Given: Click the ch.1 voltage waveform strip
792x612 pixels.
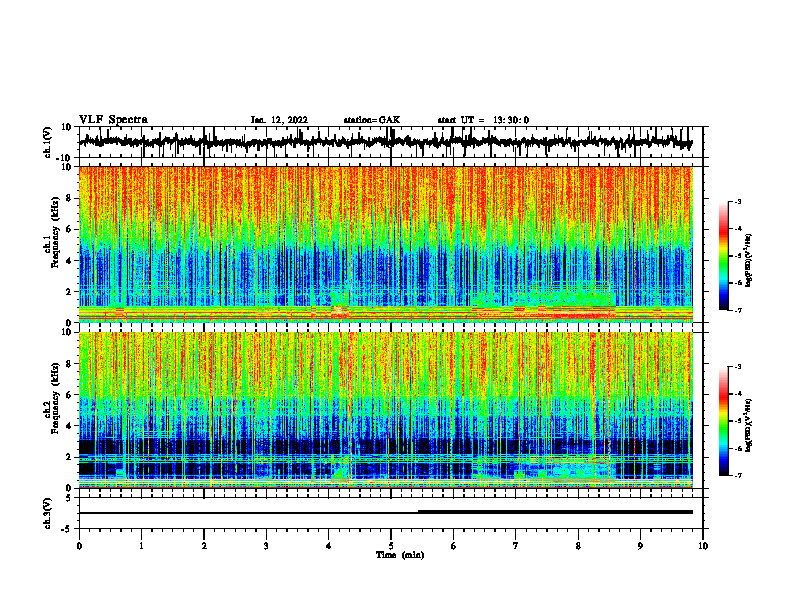Looking at the screenshot, I should (x=386, y=142).
